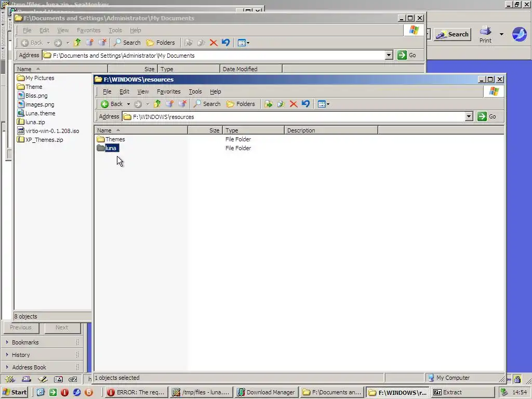The height and width of the screenshot is (399, 532).
Task: Click Undo icon in resources window
Action: point(305,104)
